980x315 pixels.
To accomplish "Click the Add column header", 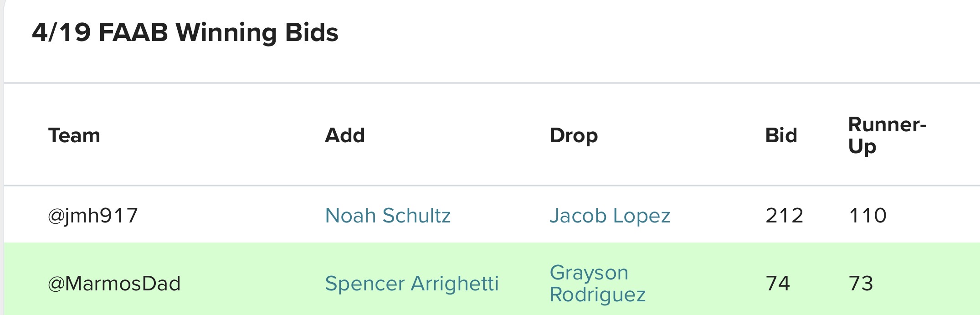I will 345,135.
